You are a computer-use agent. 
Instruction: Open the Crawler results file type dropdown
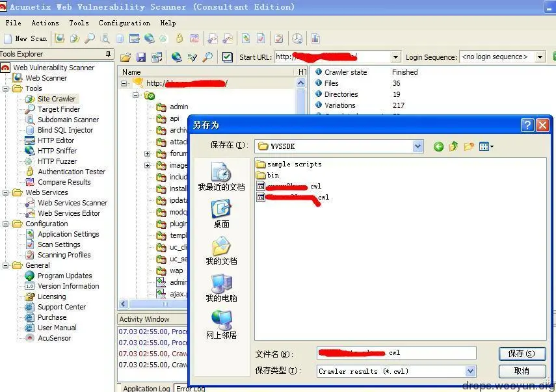(x=470, y=371)
